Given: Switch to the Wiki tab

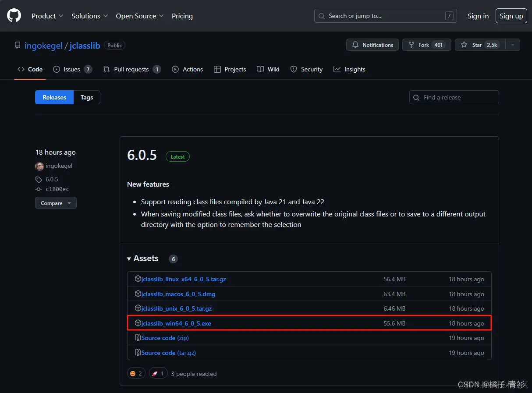Looking at the screenshot, I should [x=268, y=69].
